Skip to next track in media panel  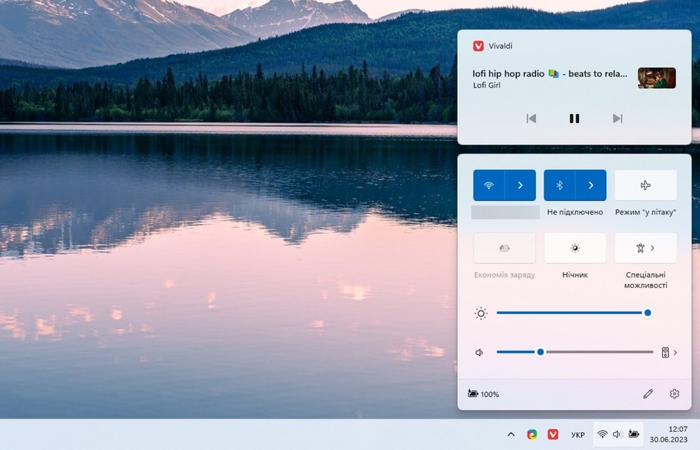[617, 118]
